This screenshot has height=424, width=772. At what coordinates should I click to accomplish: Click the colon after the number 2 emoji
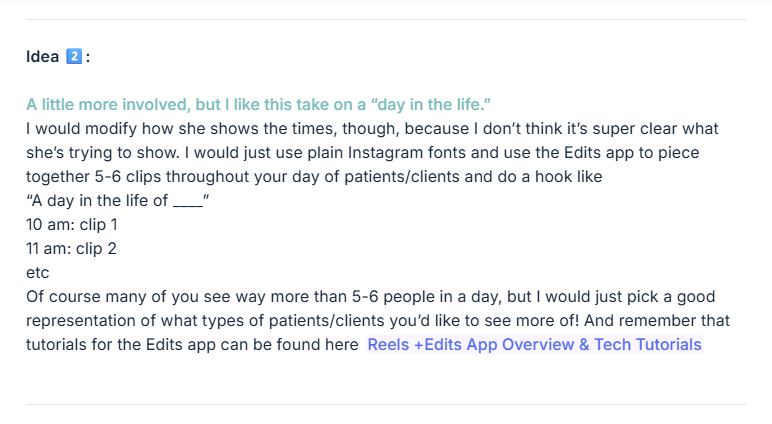click(x=88, y=58)
